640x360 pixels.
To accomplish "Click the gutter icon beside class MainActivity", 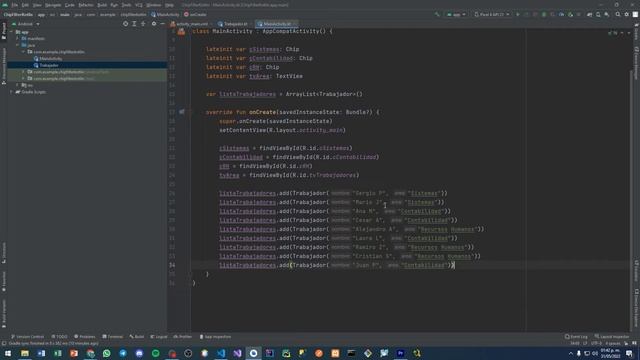I will click(181, 31).
